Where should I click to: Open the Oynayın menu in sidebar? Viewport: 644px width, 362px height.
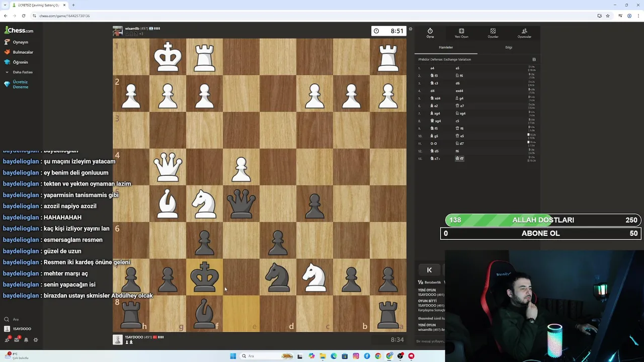click(x=17, y=42)
